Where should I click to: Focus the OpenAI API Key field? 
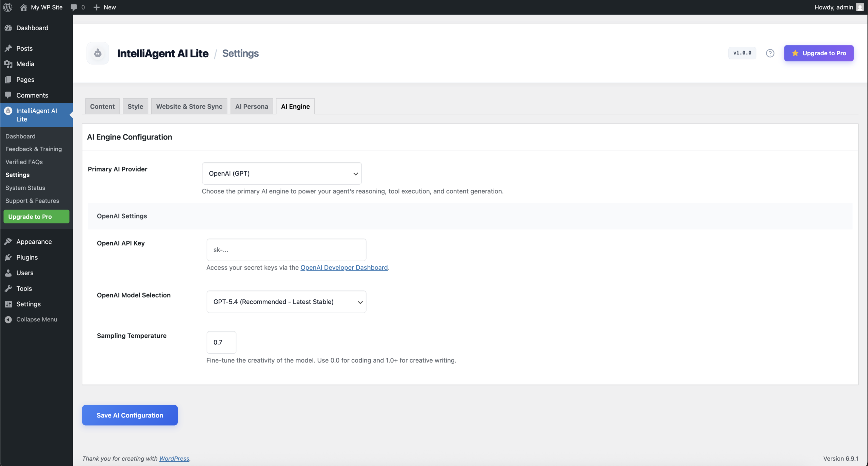coord(286,250)
